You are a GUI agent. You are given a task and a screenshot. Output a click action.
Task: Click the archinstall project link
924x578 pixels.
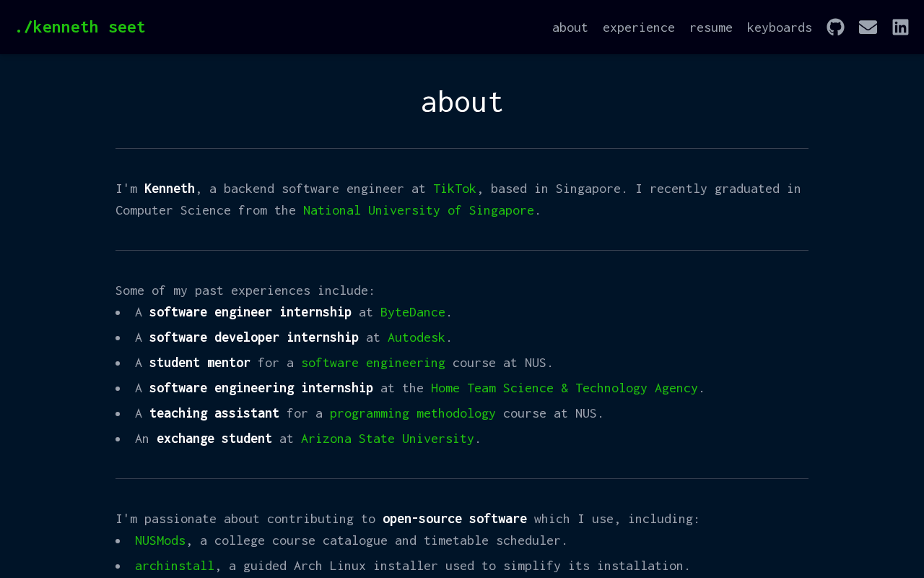pyautogui.click(x=174, y=566)
